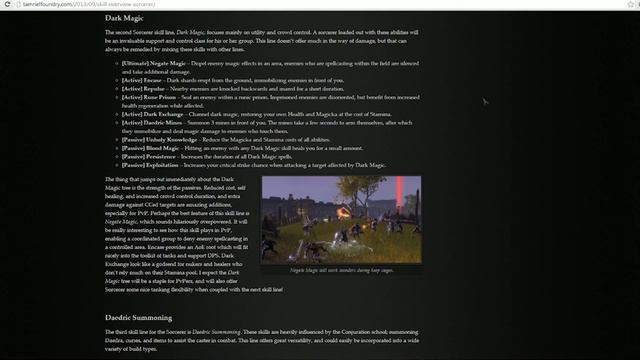
Task: Select the "[Passive] Blood Magic" list entry
Action: (242, 148)
